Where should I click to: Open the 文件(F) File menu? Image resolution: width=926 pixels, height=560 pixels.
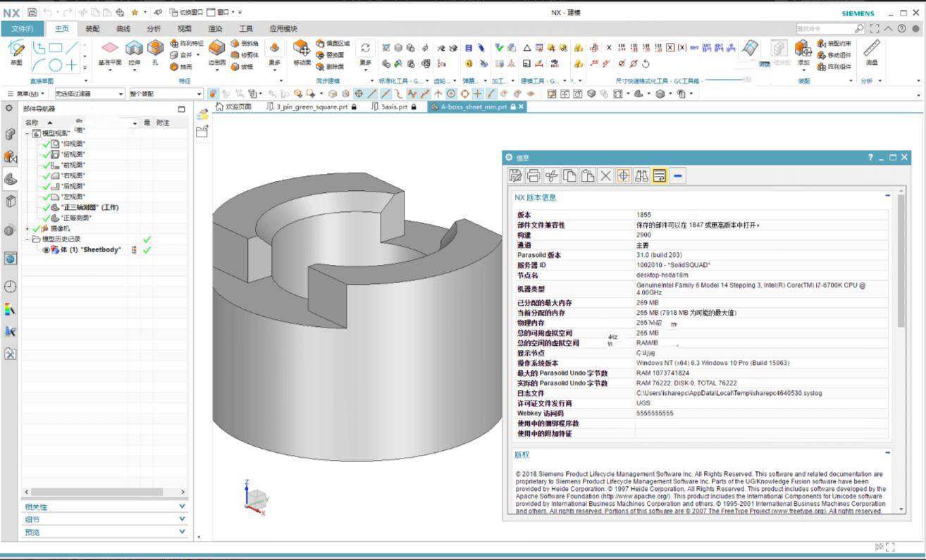click(x=23, y=29)
